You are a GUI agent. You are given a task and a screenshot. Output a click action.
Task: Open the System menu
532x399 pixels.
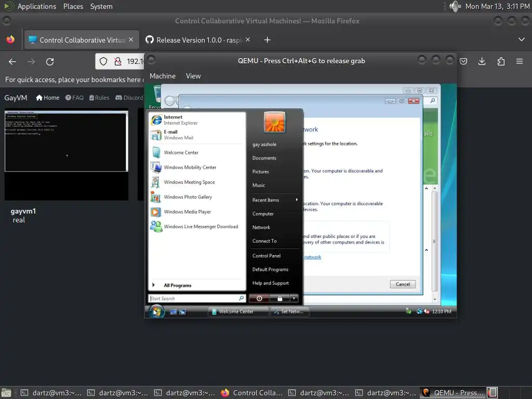point(101,6)
